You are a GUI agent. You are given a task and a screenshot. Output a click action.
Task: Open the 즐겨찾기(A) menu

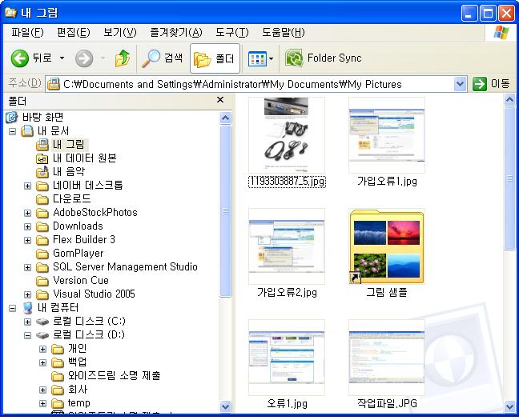(175, 33)
